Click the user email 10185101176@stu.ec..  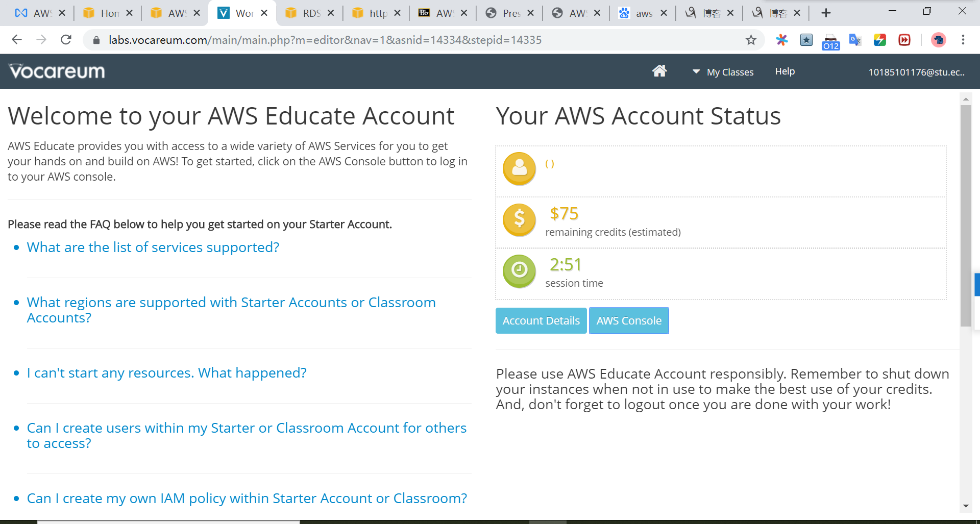click(916, 72)
